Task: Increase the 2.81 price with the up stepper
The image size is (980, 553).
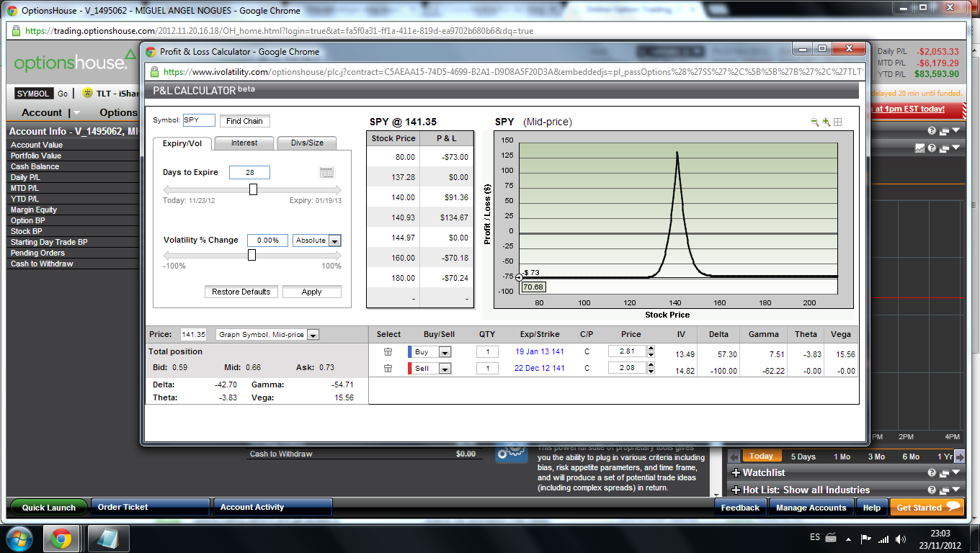Action: click(651, 349)
